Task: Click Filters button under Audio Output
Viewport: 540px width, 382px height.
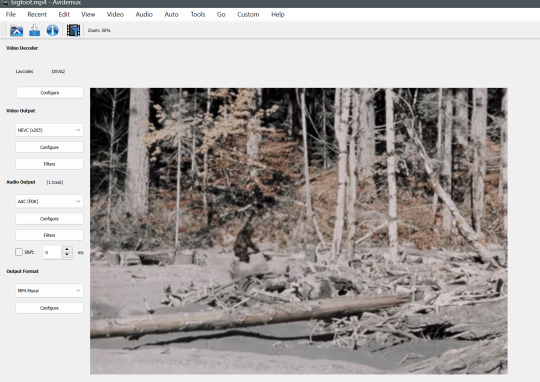Action: tap(49, 235)
